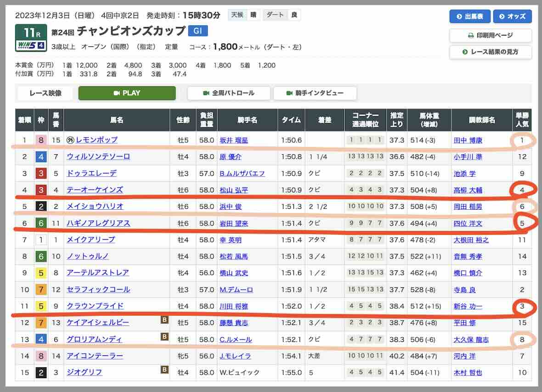Open trainer page for 小手川 準
Viewport: 542px width, 392px height.
468,157
